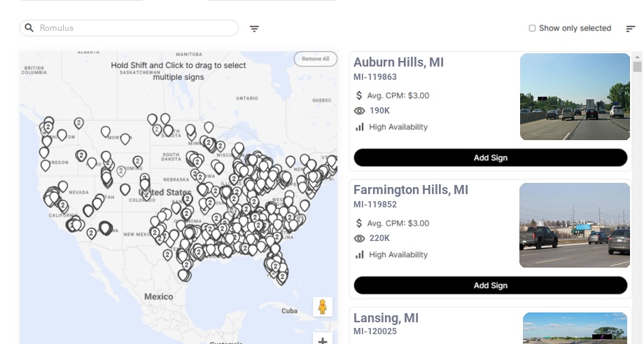The width and height of the screenshot is (644, 344).
Task: Enable the Show only selected checkbox
Action: click(532, 29)
